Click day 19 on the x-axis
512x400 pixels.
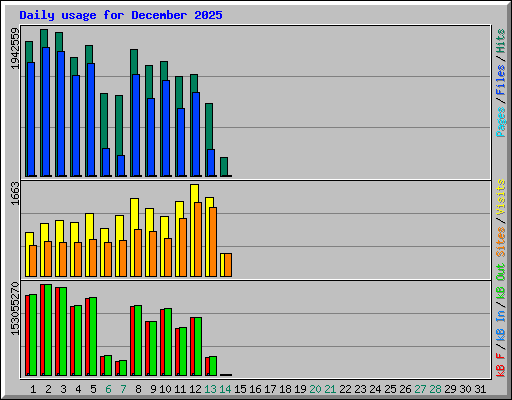300,389
